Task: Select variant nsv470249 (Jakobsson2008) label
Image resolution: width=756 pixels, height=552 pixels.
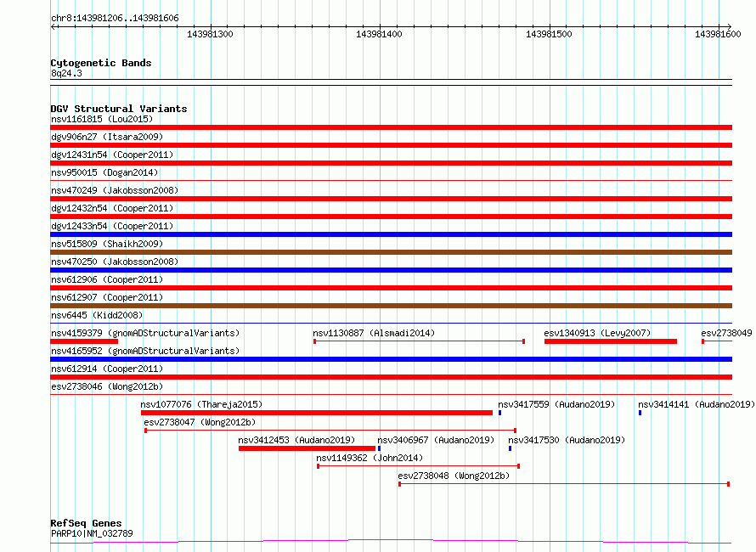Action: pos(115,190)
